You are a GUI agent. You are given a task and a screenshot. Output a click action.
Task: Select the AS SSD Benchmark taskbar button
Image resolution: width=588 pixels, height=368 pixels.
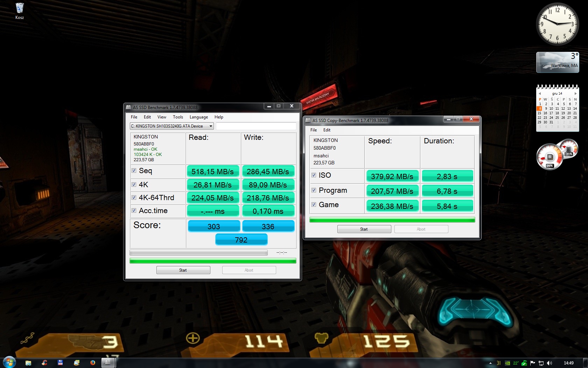pyautogui.click(x=108, y=363)
